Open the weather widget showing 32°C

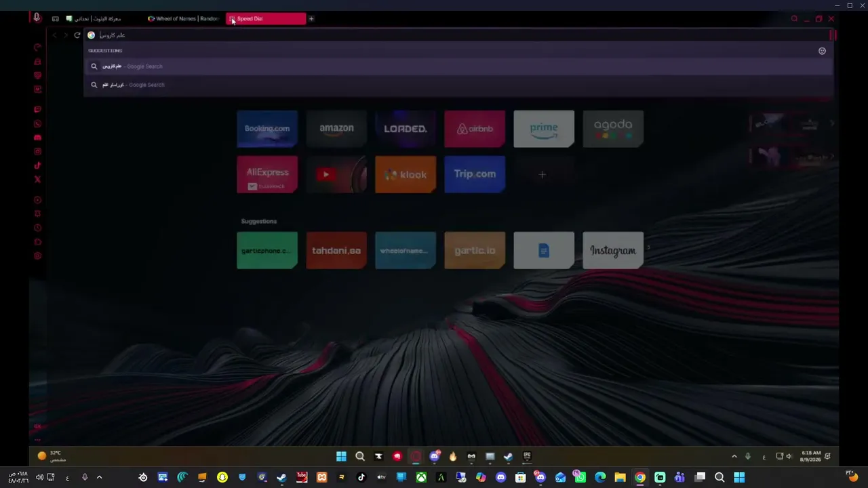[52, 456]
